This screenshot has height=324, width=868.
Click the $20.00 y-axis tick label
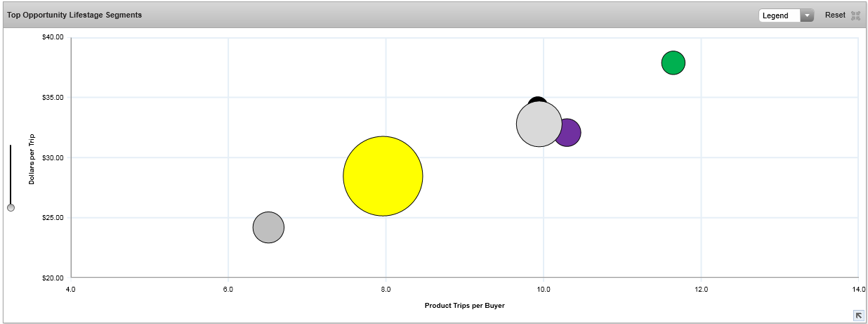54,278
